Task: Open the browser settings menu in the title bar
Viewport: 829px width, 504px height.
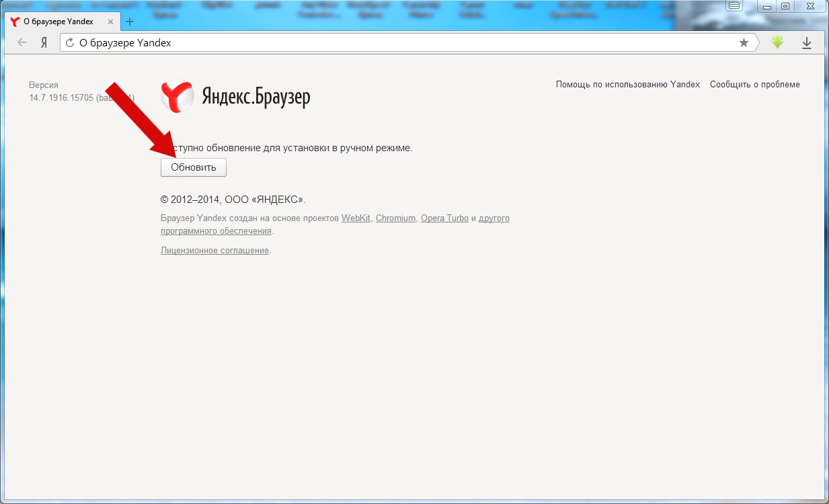Action: pos(734,6)
